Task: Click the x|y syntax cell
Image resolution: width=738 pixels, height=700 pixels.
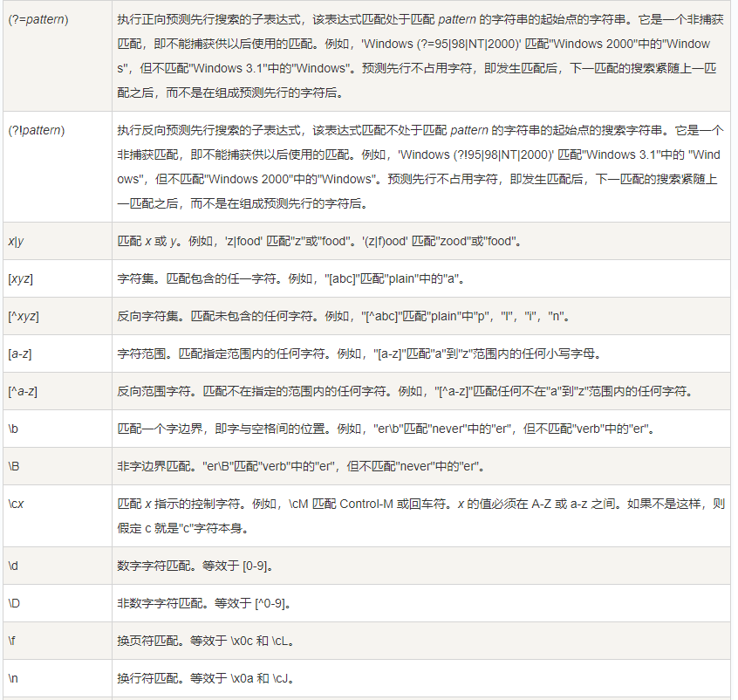Action: [58, 241]
